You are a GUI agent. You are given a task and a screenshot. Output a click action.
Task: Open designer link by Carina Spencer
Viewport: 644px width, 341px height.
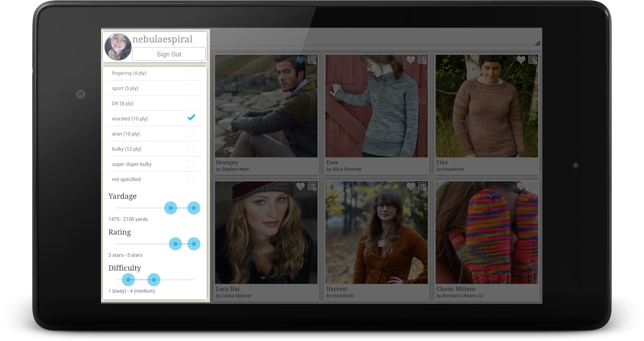click(x=234, y=296)
